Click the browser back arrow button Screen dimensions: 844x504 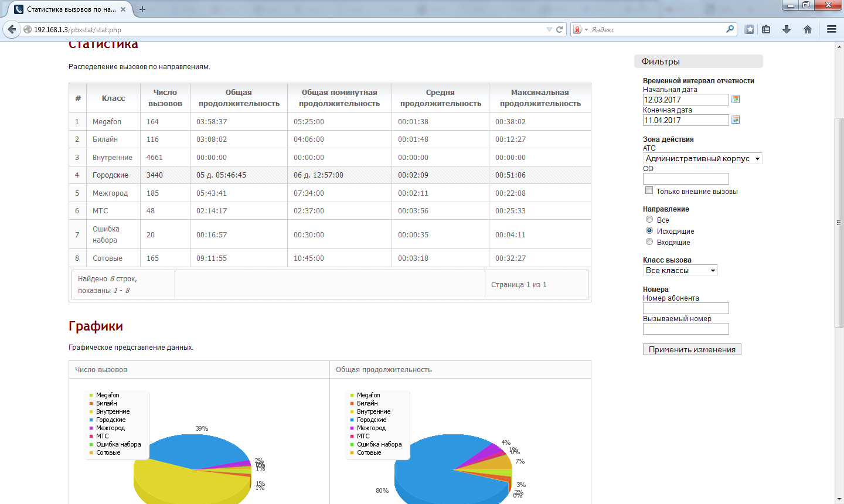tap(12, 29)
